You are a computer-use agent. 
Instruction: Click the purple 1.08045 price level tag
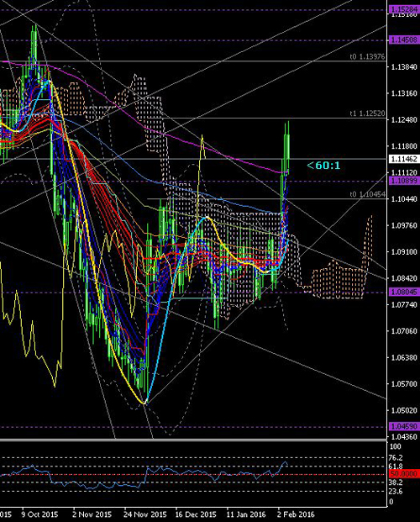404,292
